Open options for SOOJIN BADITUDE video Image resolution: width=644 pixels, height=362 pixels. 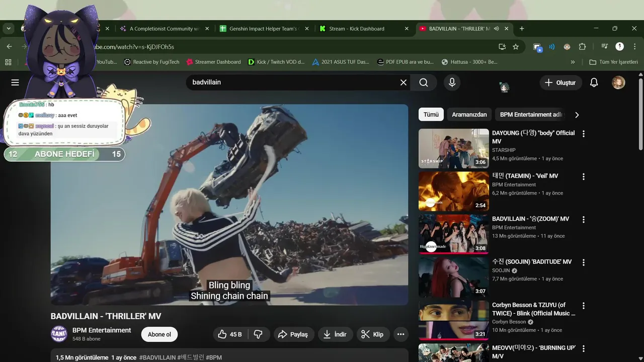tap(584, 262)
